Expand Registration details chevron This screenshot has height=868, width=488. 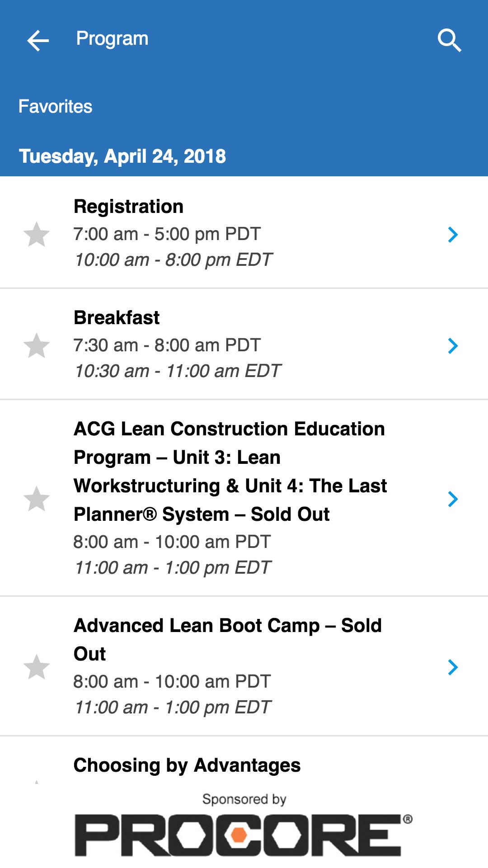[453, 234]
